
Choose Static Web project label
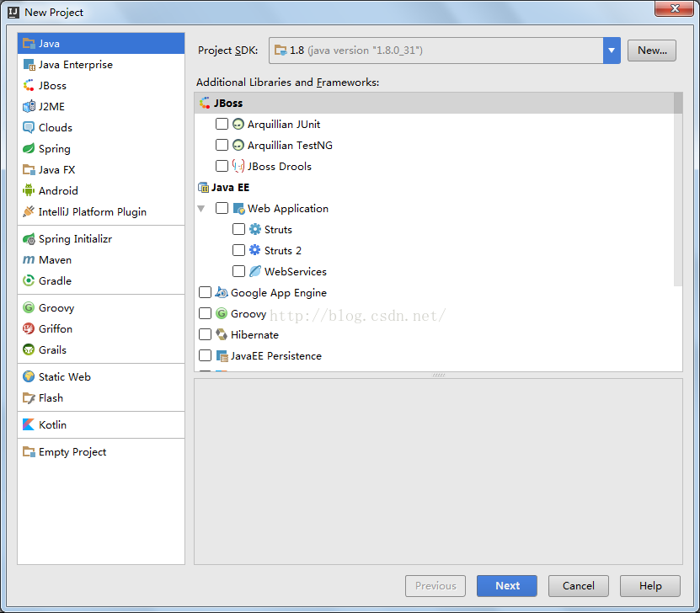tap(65, 377)
